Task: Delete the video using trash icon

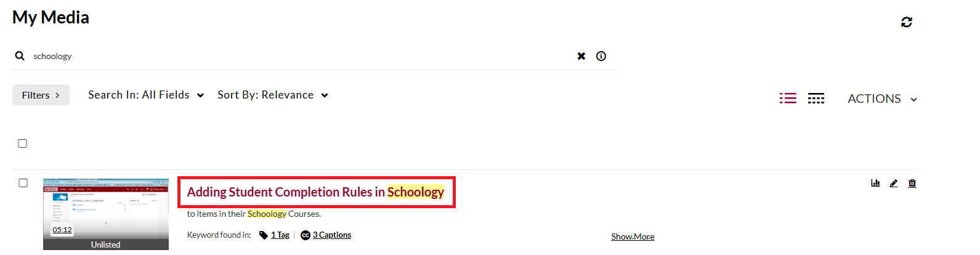Action: 912,183
